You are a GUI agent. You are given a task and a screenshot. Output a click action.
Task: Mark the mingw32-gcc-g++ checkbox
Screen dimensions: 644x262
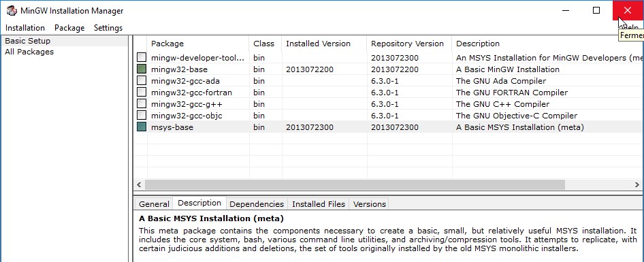click(142, 103)
